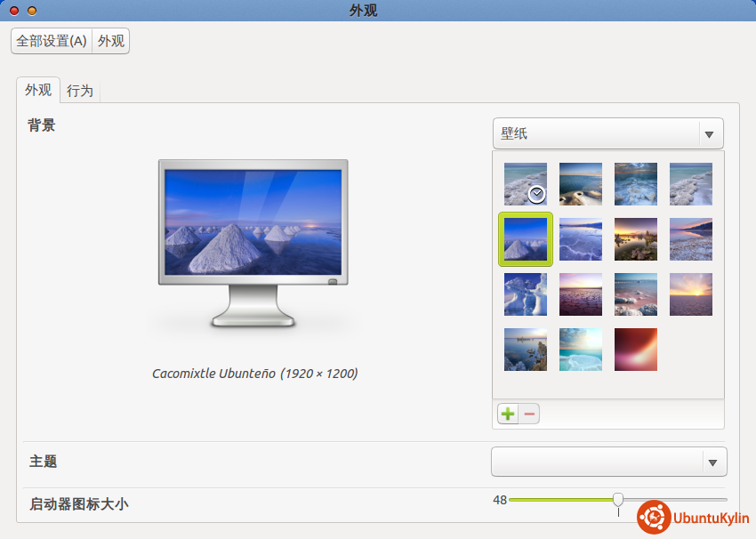Pick the turquoise water sunlit wallpaper

581,350
